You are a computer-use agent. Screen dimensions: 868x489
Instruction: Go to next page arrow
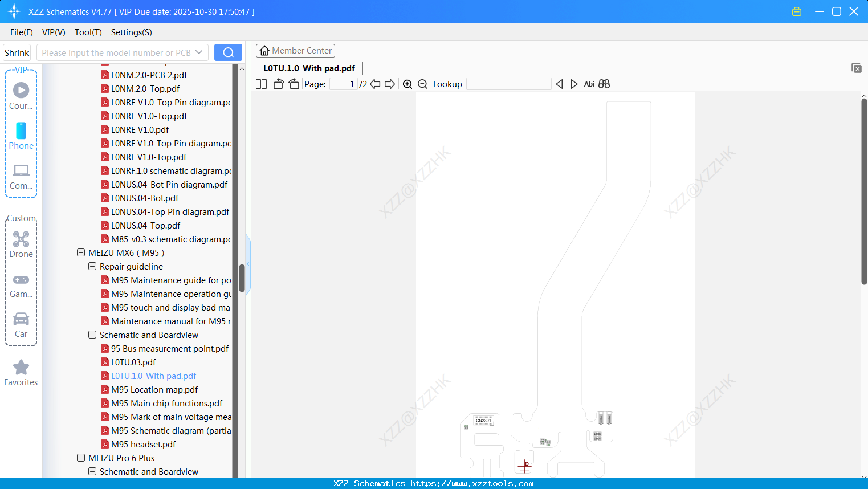(390, 84)
